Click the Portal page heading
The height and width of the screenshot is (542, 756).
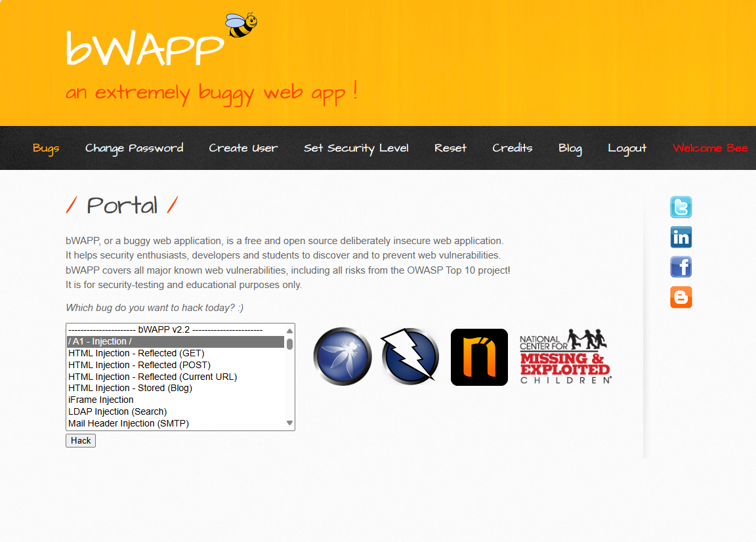122,205
